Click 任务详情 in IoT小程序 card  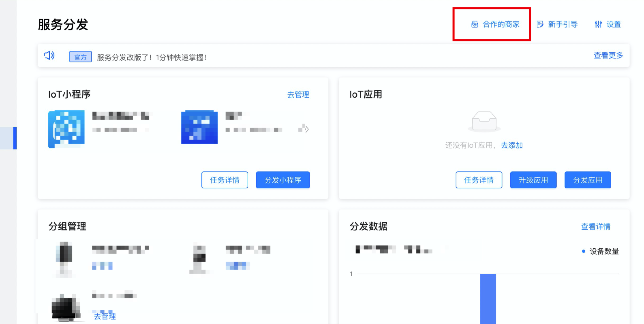tap(225, 180)
